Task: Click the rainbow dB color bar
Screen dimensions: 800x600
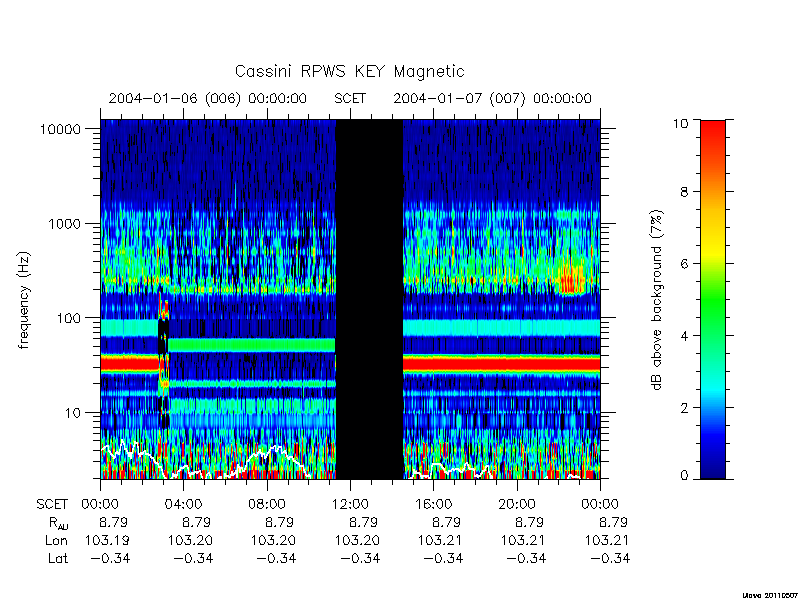Action: 713,299
